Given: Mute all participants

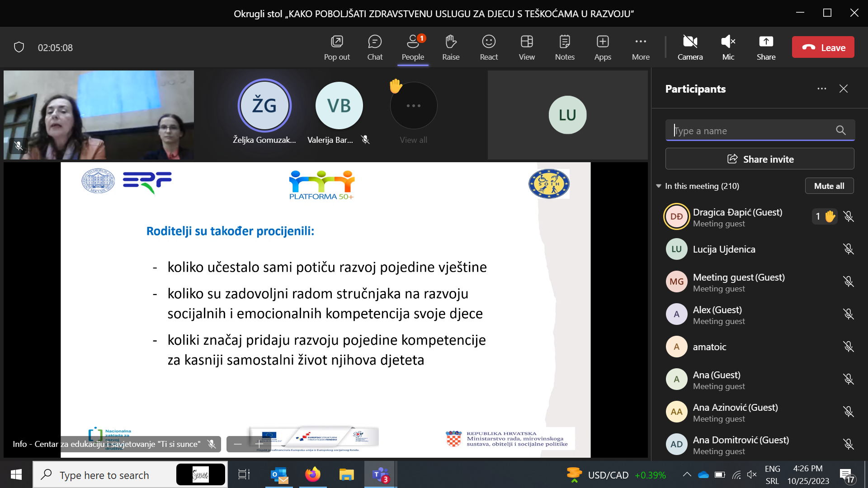Looking at the screenshot, I should pyautogui.click(x=829, y=186).
